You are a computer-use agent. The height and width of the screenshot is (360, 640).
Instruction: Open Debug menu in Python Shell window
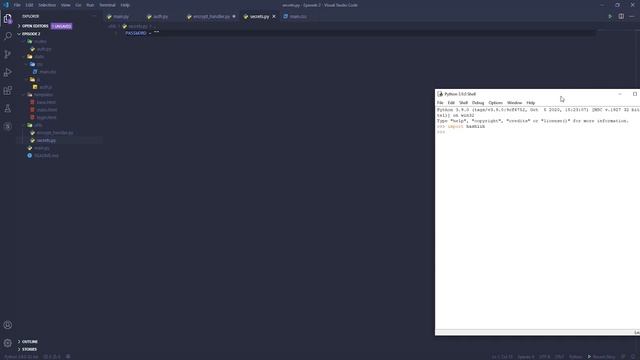(x=478, y=103)
